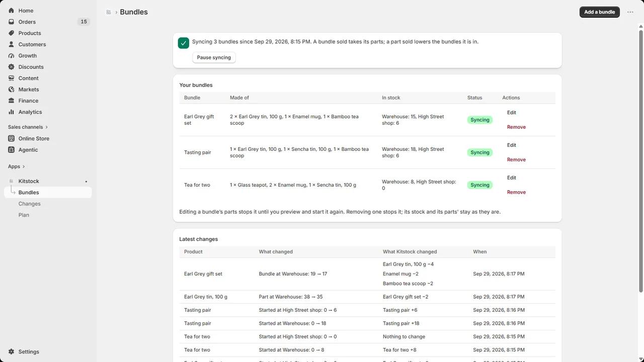Screen dimensions: 644x362
Task: Click the Add a bundle button
Action: (x=600, y=12)
